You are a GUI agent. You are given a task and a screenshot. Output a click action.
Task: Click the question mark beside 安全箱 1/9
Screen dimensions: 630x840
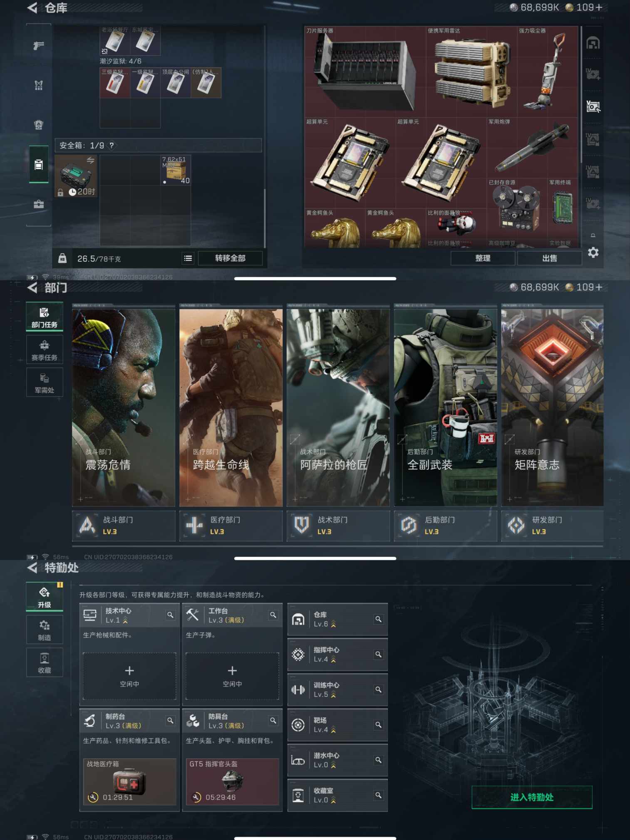pyautogui.click(x=112, y=145)
